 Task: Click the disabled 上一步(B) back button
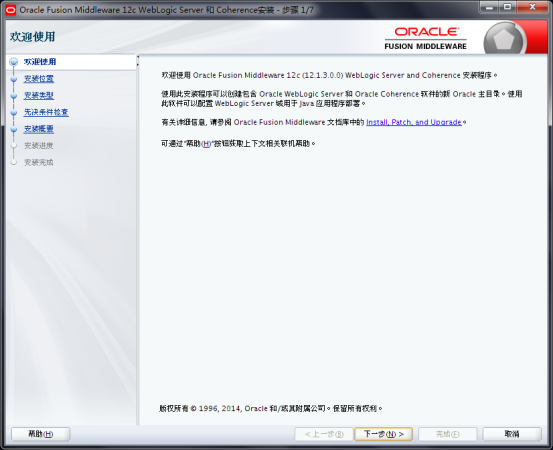pyautogui.click(x=324, y=434)
